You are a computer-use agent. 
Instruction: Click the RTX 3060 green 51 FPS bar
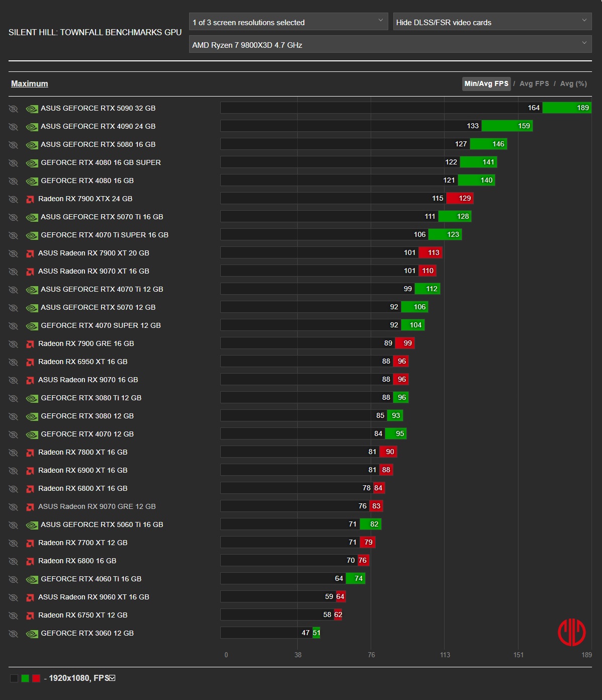[316, 633]
